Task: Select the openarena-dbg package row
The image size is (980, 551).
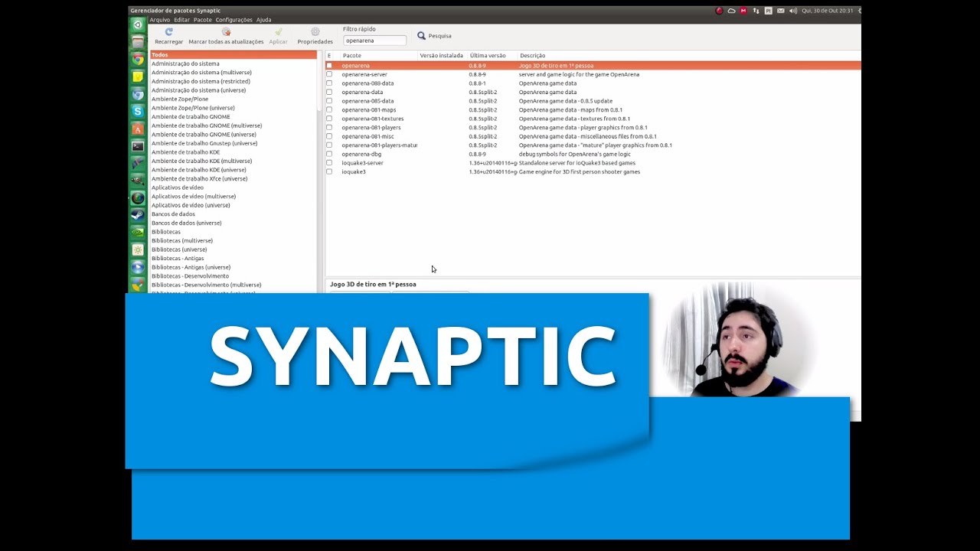Action: [593, 154]
